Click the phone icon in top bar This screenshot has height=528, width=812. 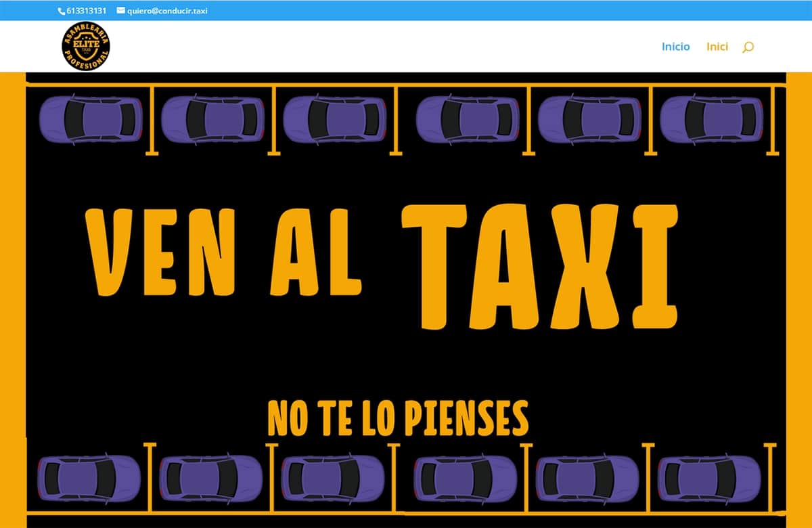(x=62, y=11)
